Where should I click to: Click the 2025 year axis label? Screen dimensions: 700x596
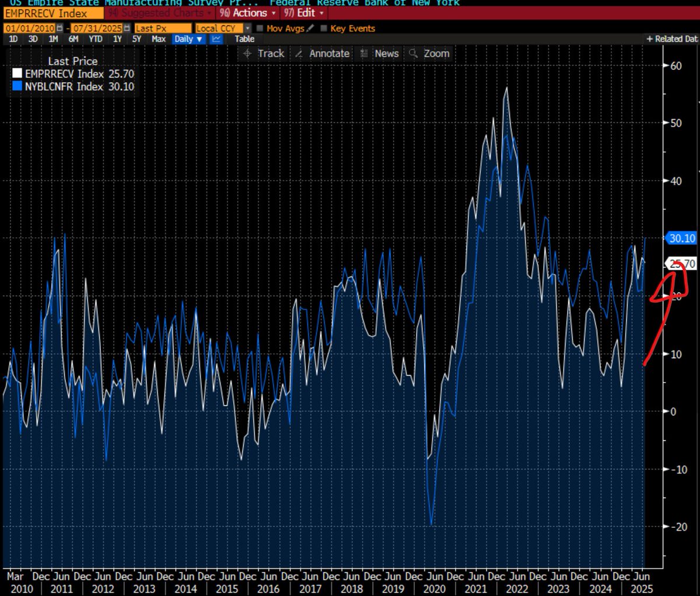point(642,588)
